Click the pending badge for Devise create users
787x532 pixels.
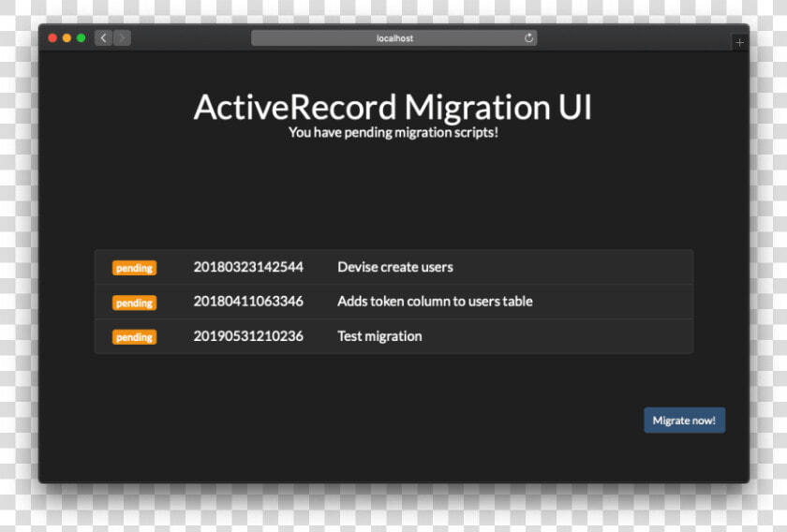(x=134, y=268)
